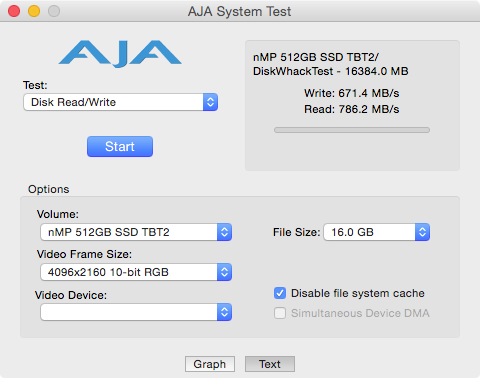Click the Video Device popup arrows icon
The height and width of the screenshot is (378, 480).
pyautogui.click(x=224, y=312)
